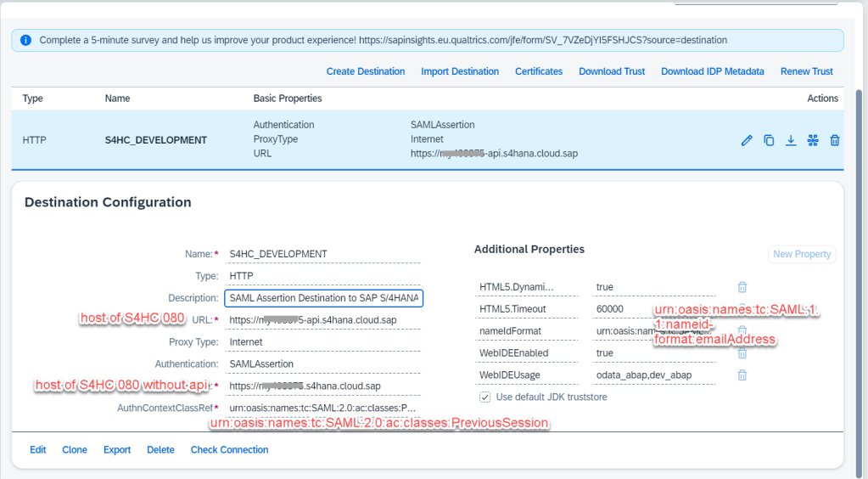Click Import Destination
The image size is (868, 479).
coord(460,71)
